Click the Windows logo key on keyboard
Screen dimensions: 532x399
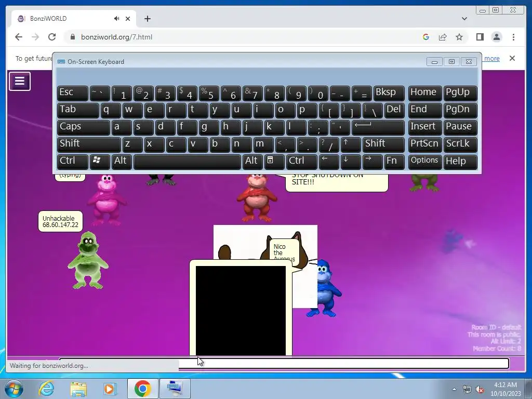pos(100,162)
